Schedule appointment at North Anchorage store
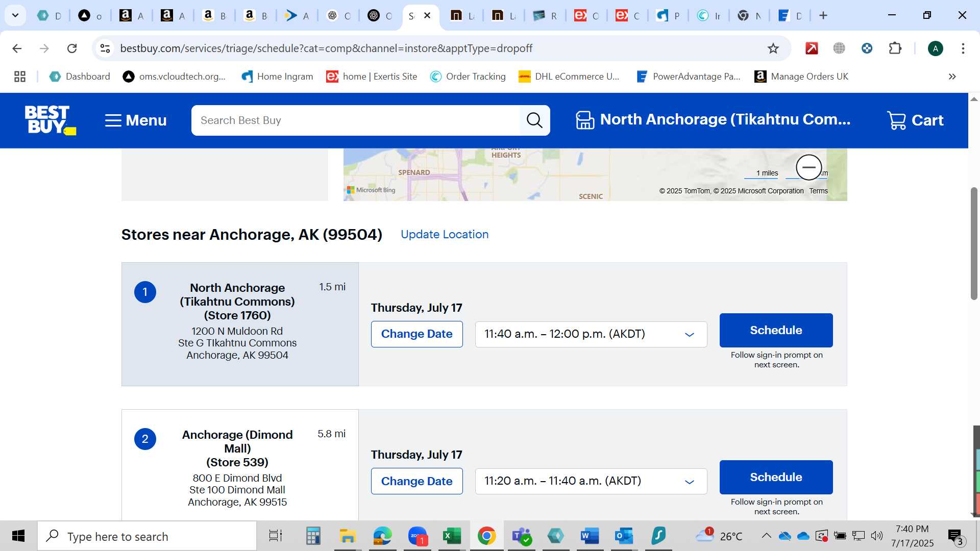This screenshot has width=980, height=551. pyautogui.click(x=776, y=330)
